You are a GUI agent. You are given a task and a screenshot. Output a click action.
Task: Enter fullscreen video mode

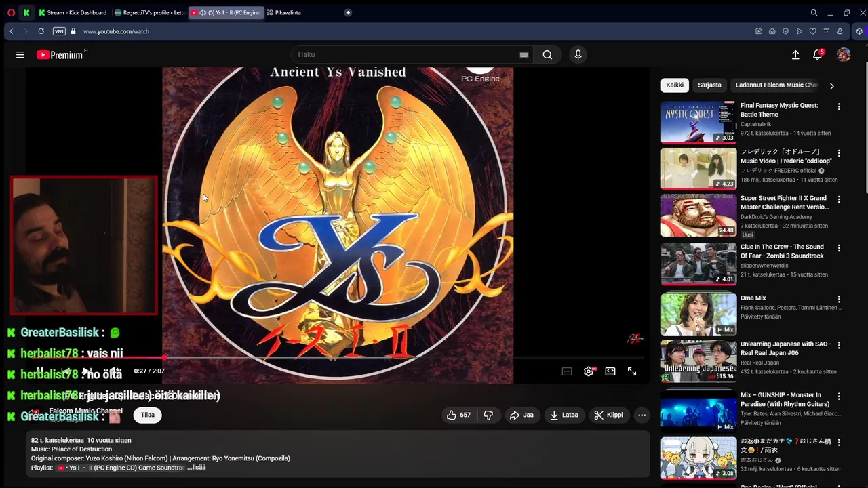(x=631, y=371)
